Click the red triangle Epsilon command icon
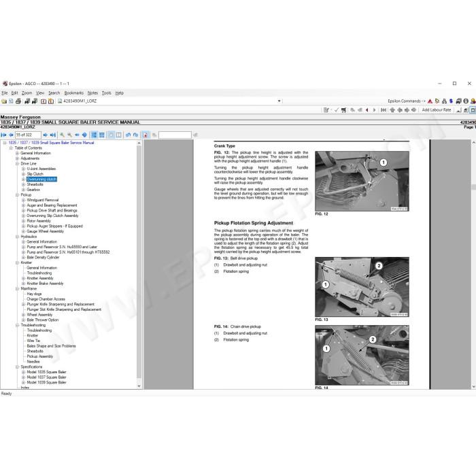This screenshot has height=476, width=476. click(x=430, y=101)
